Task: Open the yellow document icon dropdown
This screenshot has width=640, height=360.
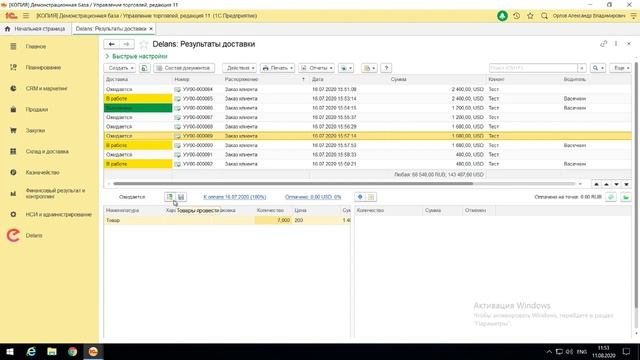Action: click(369, 68)
